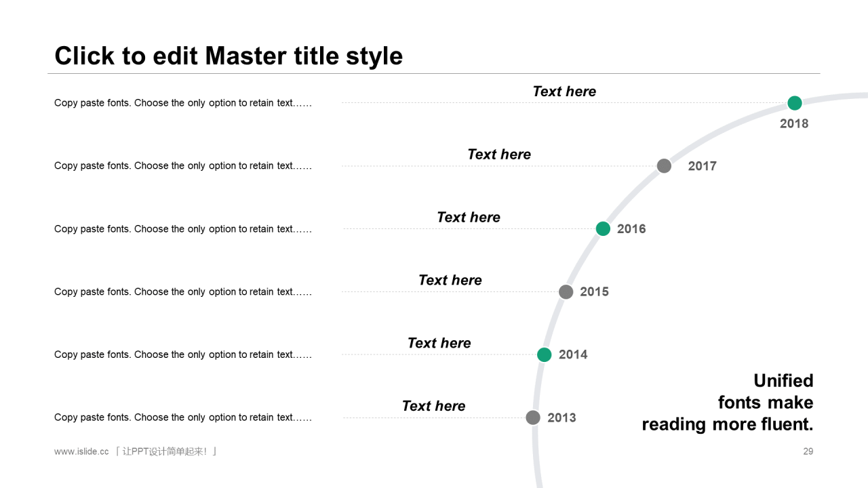
Task: Select the "Text here" heading for 2016
Action: pos(469,218)
